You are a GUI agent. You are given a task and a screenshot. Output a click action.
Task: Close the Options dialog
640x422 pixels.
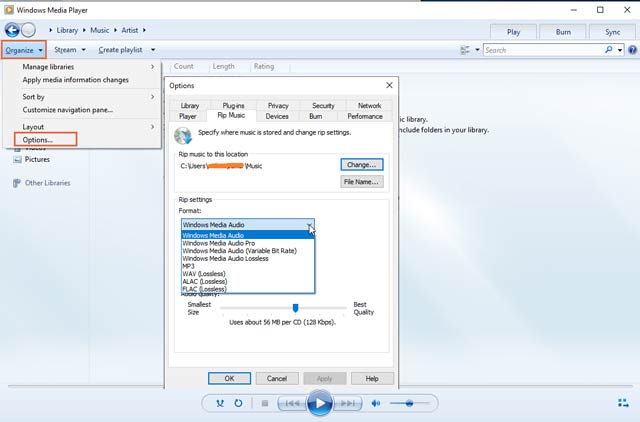coord(389,85)
